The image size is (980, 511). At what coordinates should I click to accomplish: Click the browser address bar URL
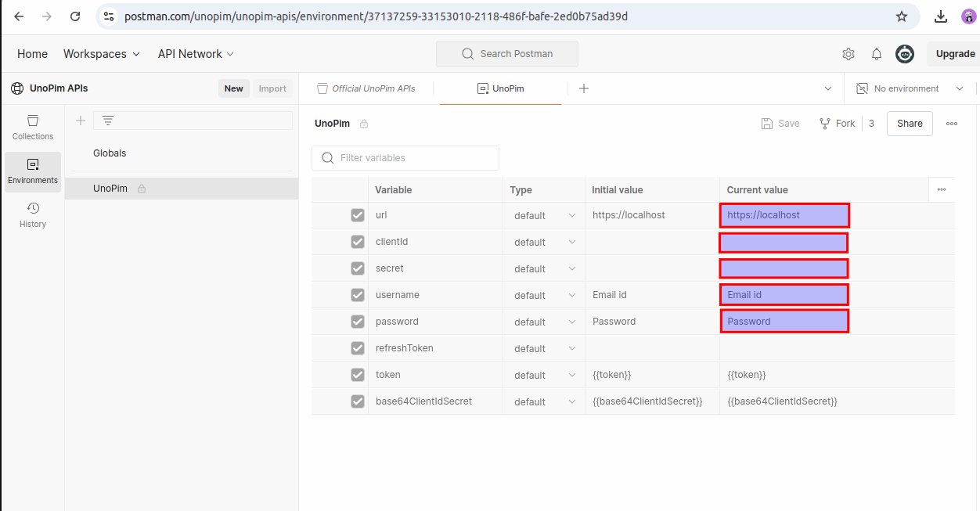pyautogui.click(x=376, y=16)
